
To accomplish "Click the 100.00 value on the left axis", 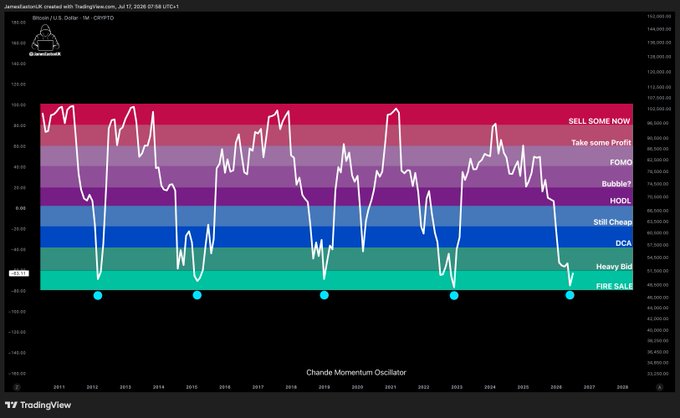I will click(19, 105).
